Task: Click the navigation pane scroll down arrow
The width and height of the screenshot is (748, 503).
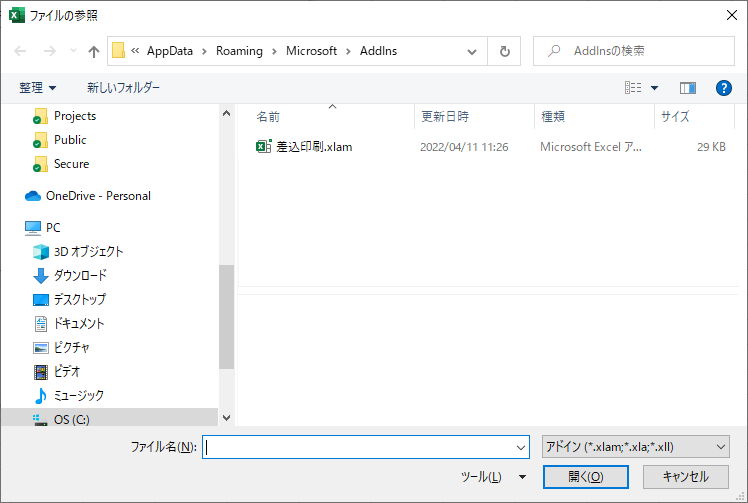Action: [227, 418]
